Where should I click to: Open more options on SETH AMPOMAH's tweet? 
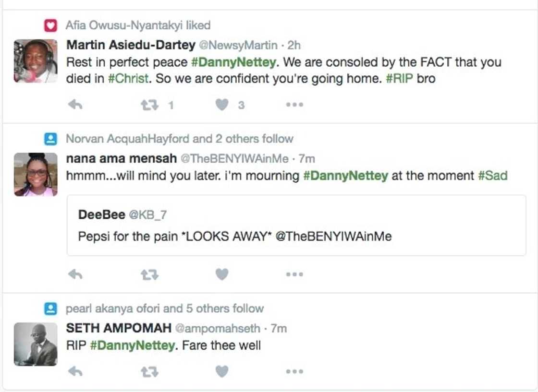294,371
